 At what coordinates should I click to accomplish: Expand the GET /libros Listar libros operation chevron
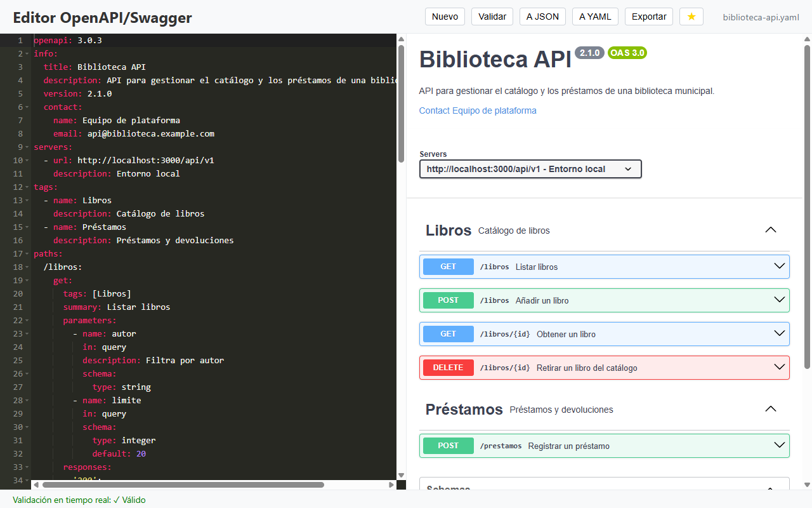780,266
